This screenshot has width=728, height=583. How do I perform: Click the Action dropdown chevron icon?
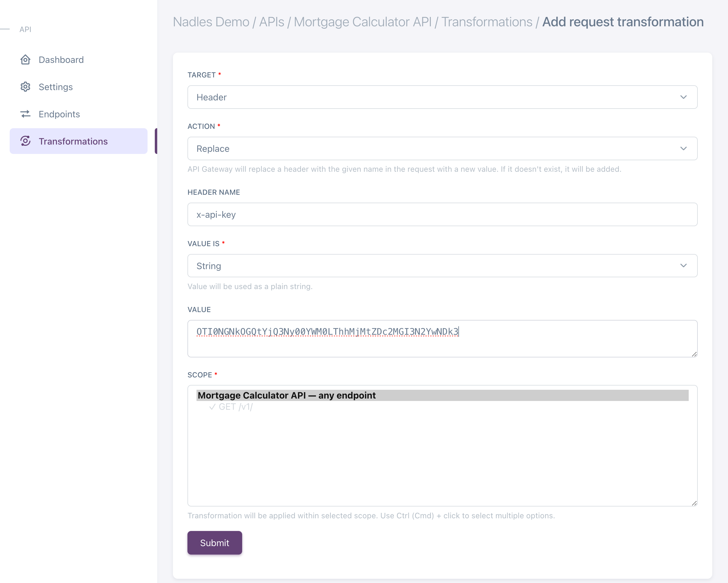point(683,148)
